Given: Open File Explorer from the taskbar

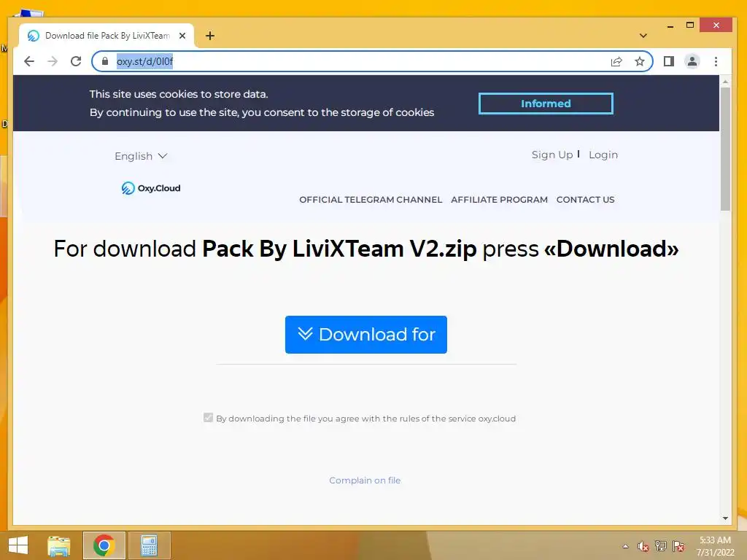Looking at the screenshot, I should pos(59,545).
